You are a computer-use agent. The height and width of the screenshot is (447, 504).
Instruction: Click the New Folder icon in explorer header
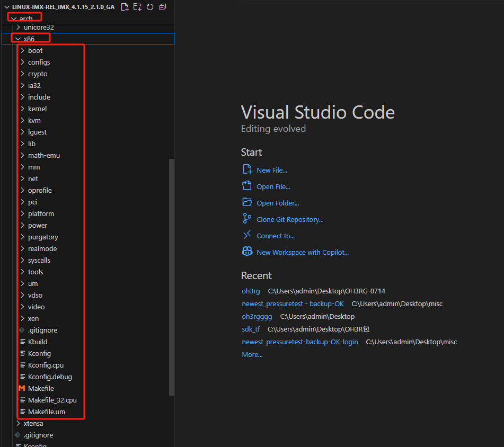pos(137,7)
